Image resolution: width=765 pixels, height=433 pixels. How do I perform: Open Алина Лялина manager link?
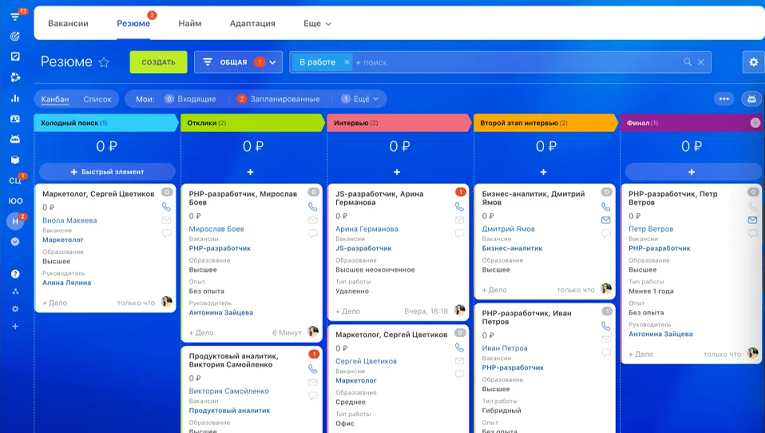pyautogui.click(x=67, y=282)
